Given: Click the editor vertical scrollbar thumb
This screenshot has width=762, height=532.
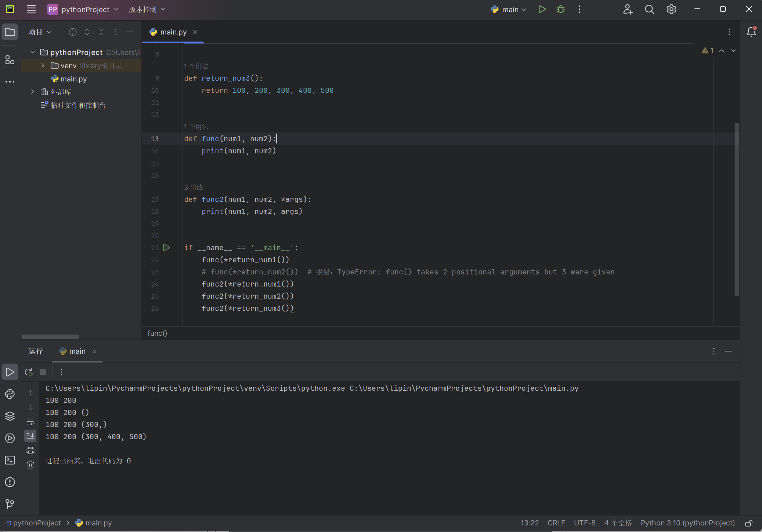Looking at the screenshot, I should [x=737, y=209].
